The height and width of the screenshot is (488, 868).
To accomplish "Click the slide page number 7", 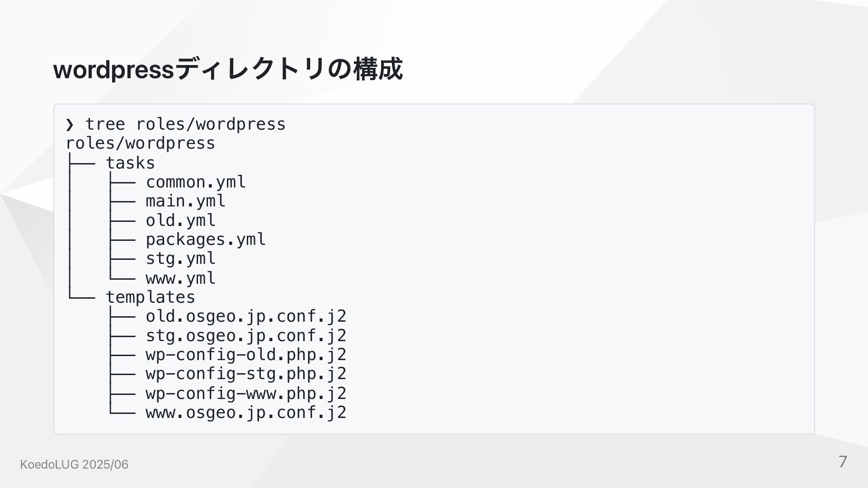I will point(843,462).
